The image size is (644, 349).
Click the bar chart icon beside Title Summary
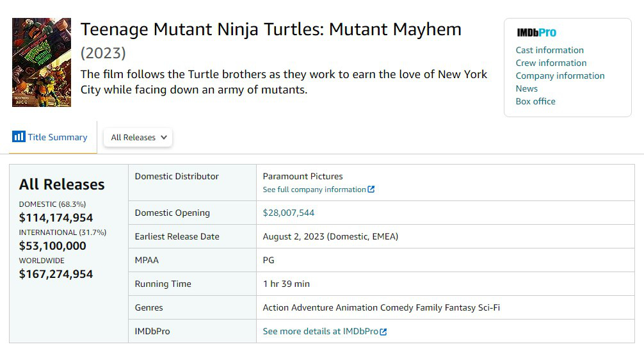click(19, 137)
